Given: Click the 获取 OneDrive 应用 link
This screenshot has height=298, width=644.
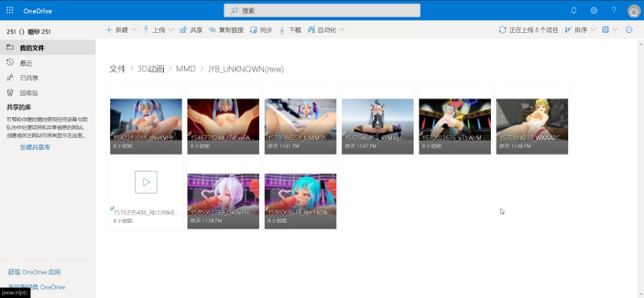Looking at the screenshot, I should pos(34,272).
